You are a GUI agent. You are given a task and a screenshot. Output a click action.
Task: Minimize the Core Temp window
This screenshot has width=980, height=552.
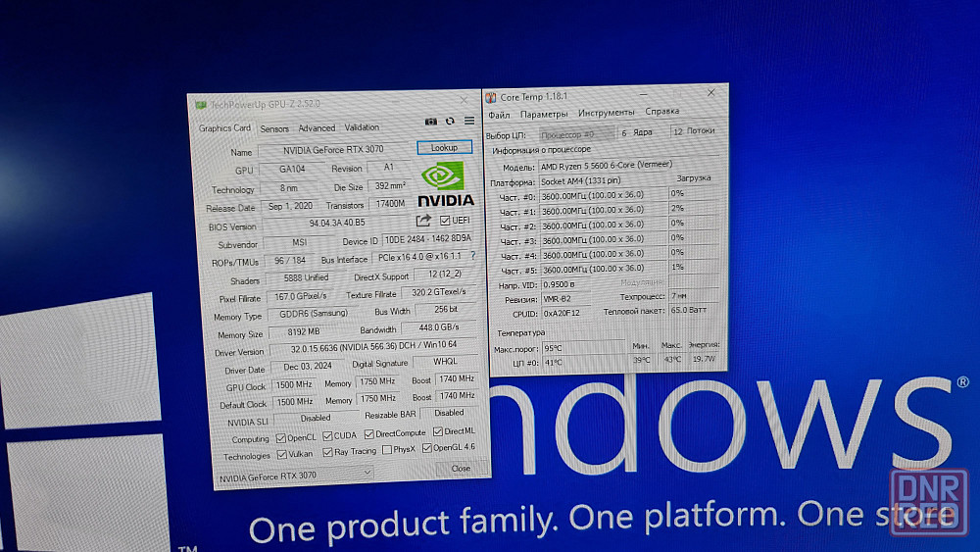click(643, 94)
